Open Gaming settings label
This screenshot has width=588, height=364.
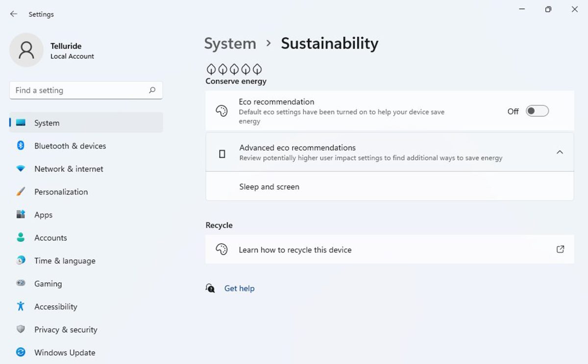[48, 284]
